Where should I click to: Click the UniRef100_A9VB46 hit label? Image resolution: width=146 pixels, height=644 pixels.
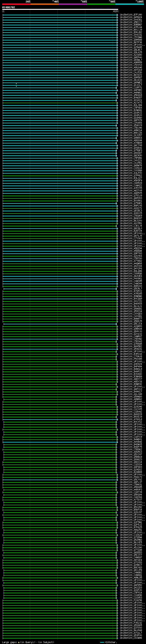click(x=131, y=442)
